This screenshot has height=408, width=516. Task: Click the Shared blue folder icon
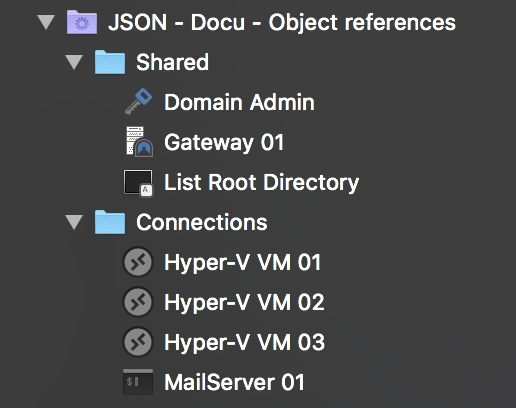coord(110,62)
